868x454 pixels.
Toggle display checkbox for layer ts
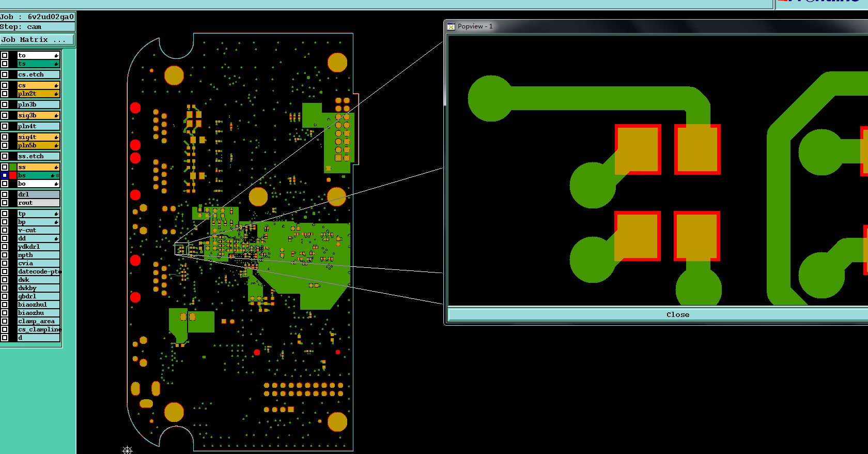tap(5, 64)
